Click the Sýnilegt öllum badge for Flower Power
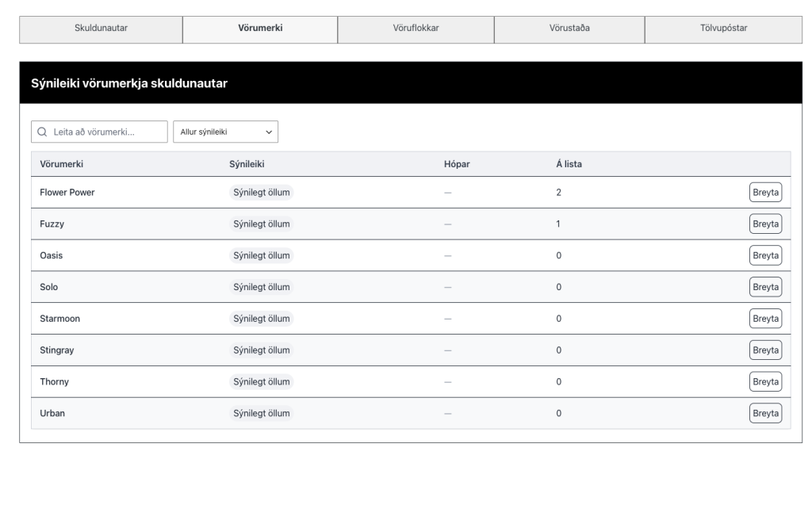 [x=262, y=192]
